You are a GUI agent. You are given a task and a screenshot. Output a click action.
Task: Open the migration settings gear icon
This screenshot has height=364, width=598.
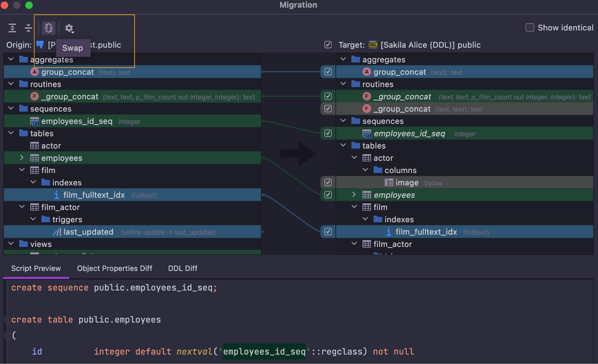point(69,28)
